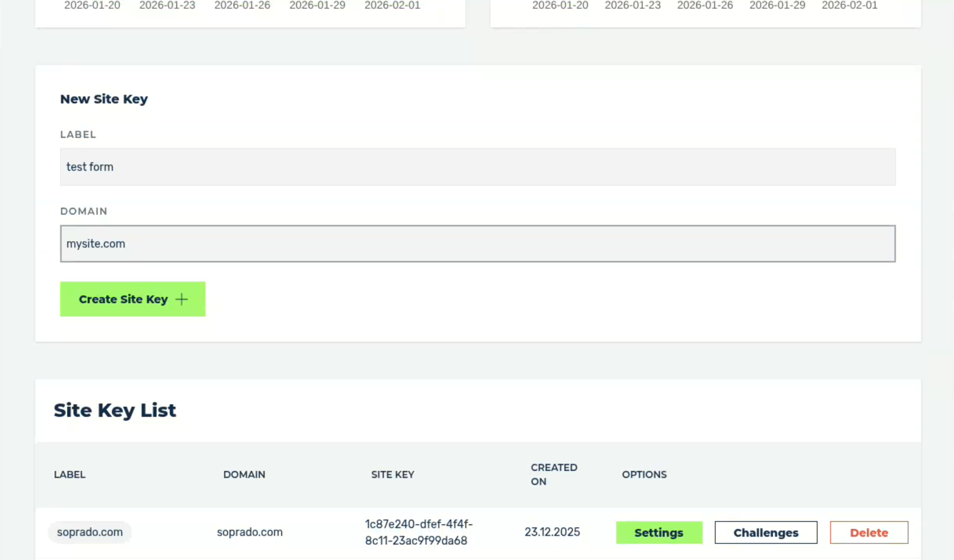
Task: Click the Site Key List heading
Action: (114, 411)
